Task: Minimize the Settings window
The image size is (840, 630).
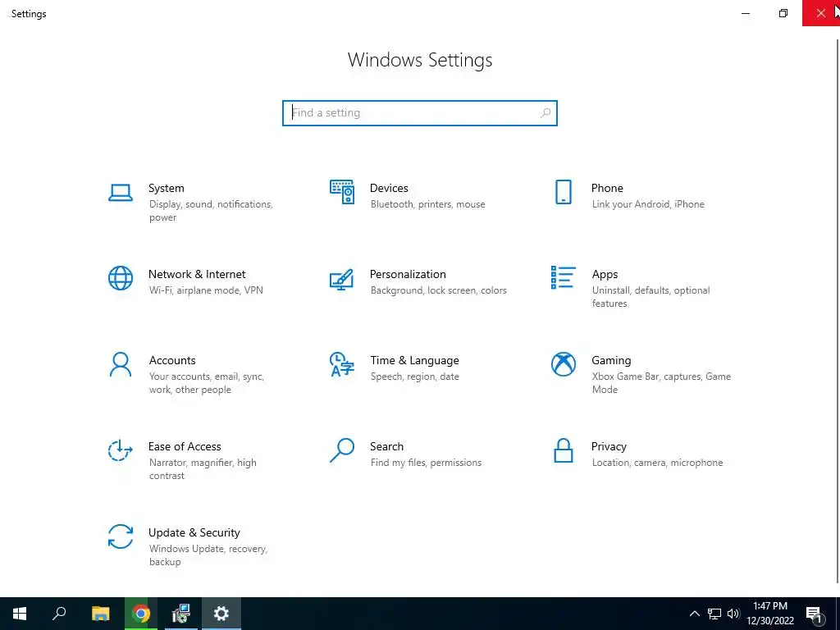Action: click(746, 13)
